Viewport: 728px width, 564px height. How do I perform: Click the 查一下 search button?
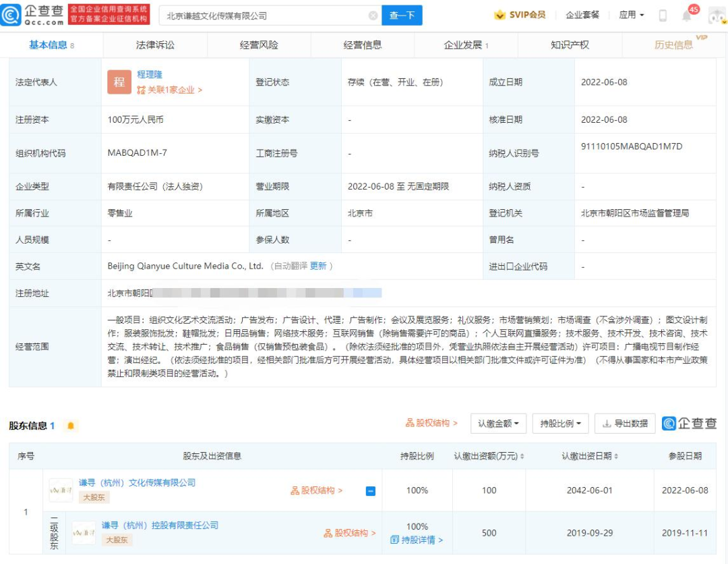402,15
